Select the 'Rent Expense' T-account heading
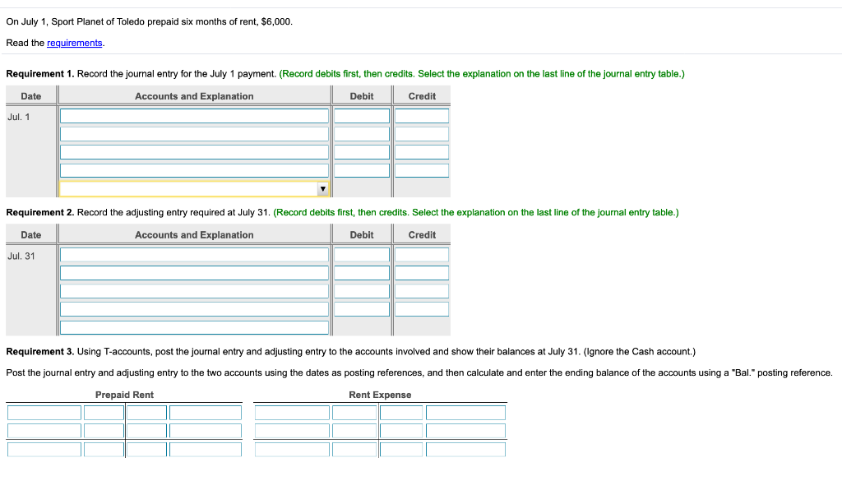 [380, 395]
